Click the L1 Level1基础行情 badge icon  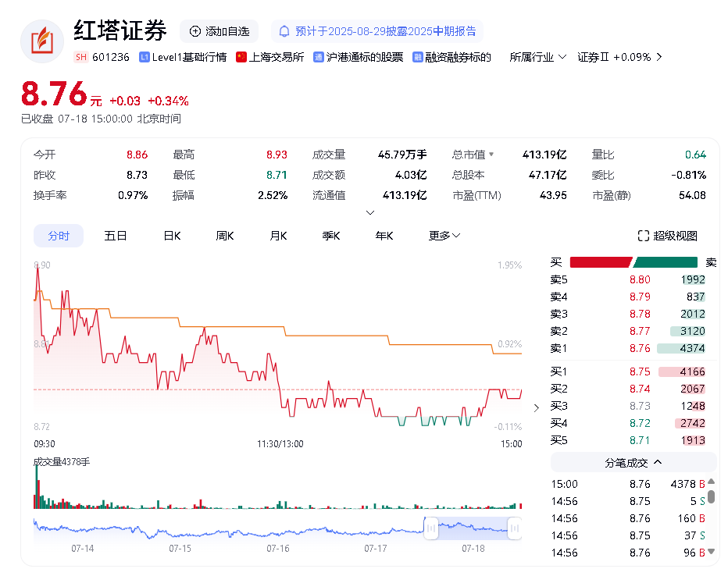click(x=145, y=57)
